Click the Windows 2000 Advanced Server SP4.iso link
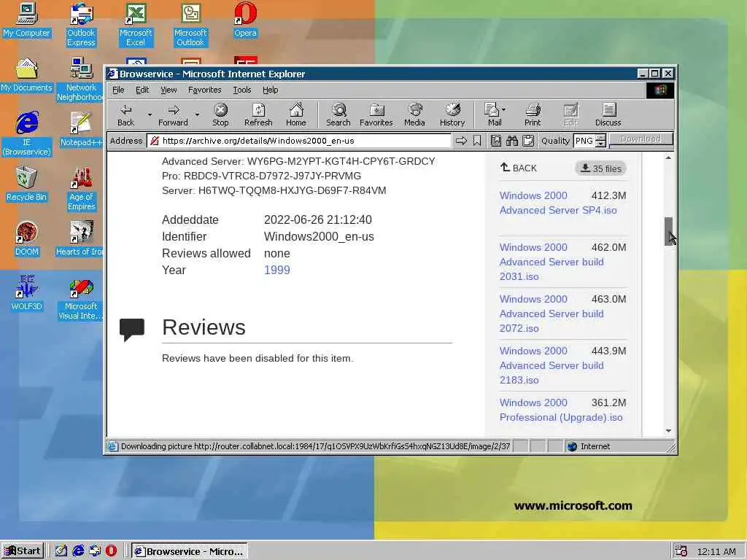The width and height of the screenshot is (747, 560). (x=558, y=203)
